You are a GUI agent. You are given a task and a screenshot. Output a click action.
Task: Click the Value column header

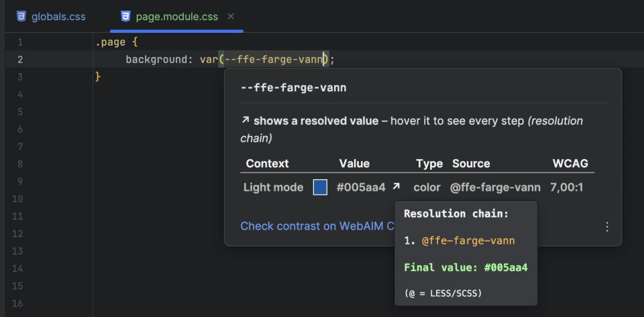tap(354, 164)
